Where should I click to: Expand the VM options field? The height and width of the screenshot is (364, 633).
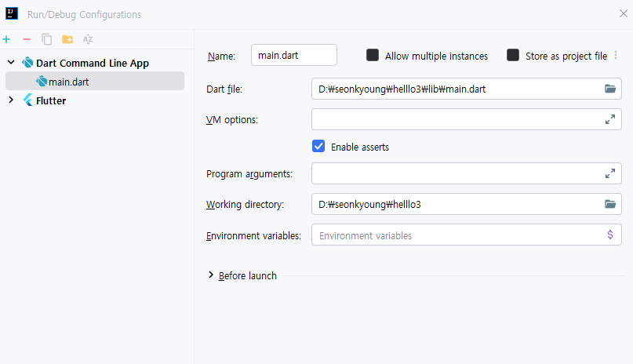(610, 119)
